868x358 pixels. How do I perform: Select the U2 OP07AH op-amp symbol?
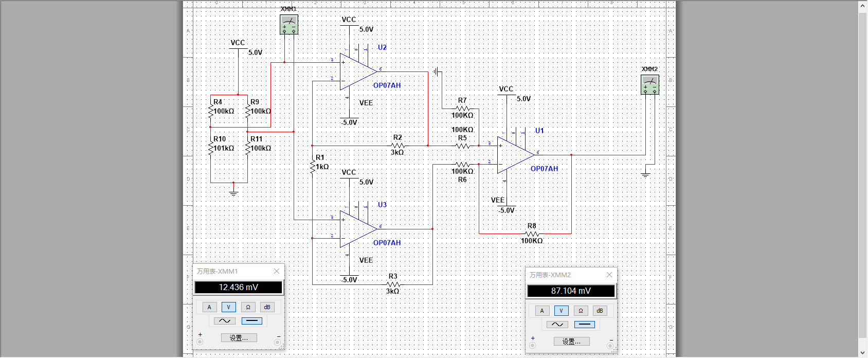[358, 71]
